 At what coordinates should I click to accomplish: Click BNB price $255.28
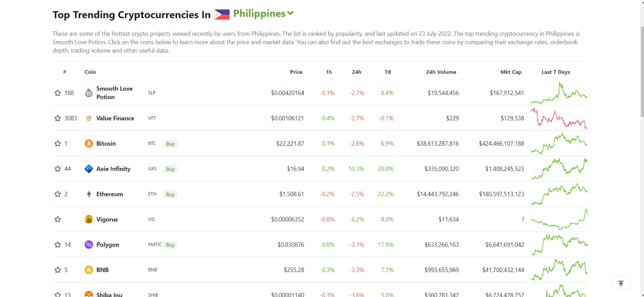pyautogui.click(x=294, y=270)
